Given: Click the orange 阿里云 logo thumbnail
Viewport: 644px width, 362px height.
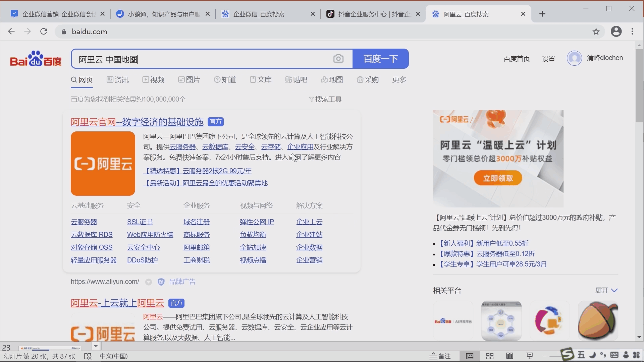Looking at the screenshot, I should click(103, 164).
